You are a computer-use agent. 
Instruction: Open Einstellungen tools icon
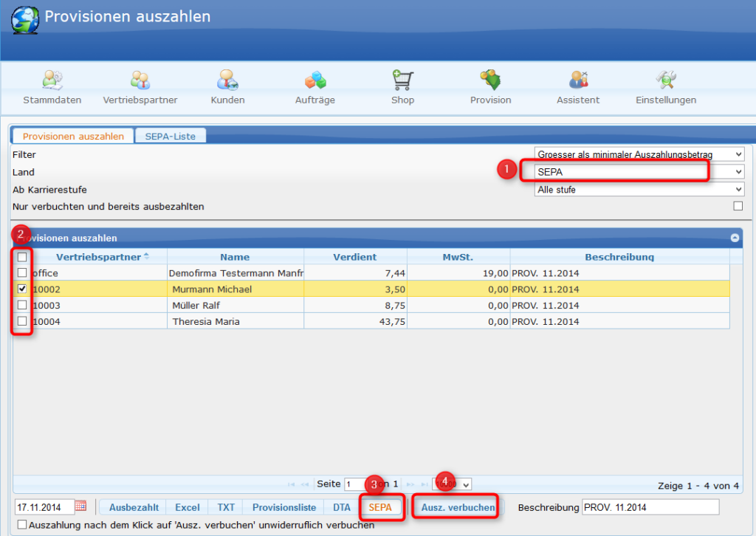(x=665, y=80)
